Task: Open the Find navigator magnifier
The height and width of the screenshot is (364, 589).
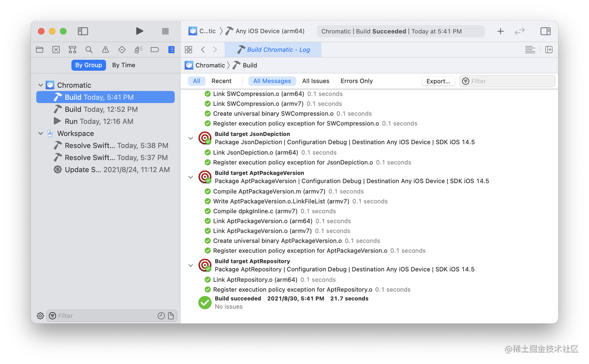Action: (x=89, y=50)
